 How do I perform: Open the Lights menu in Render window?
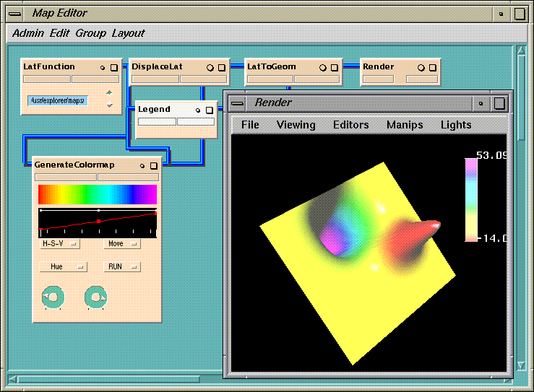click(x=456, y=125)
